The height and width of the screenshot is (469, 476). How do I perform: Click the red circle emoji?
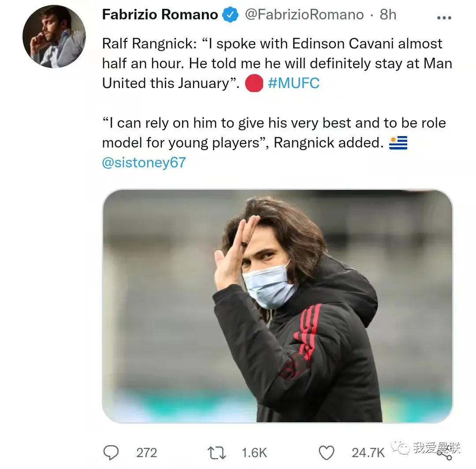pos(254,83)
